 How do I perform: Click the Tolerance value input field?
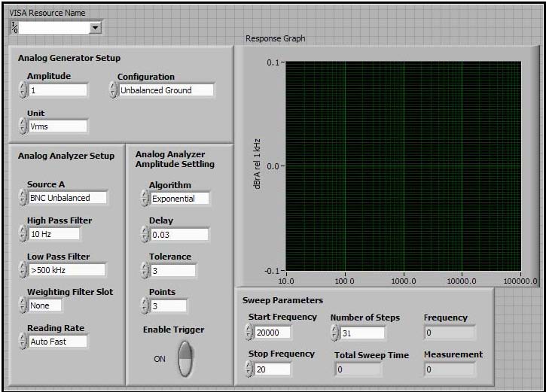click(172, 270)
